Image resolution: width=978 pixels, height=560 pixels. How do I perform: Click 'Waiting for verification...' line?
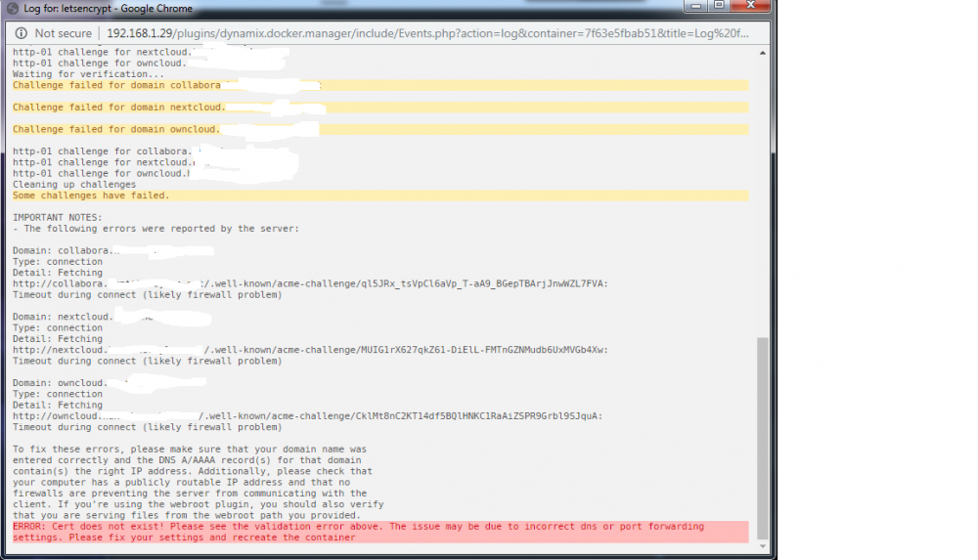coord(88,74)
